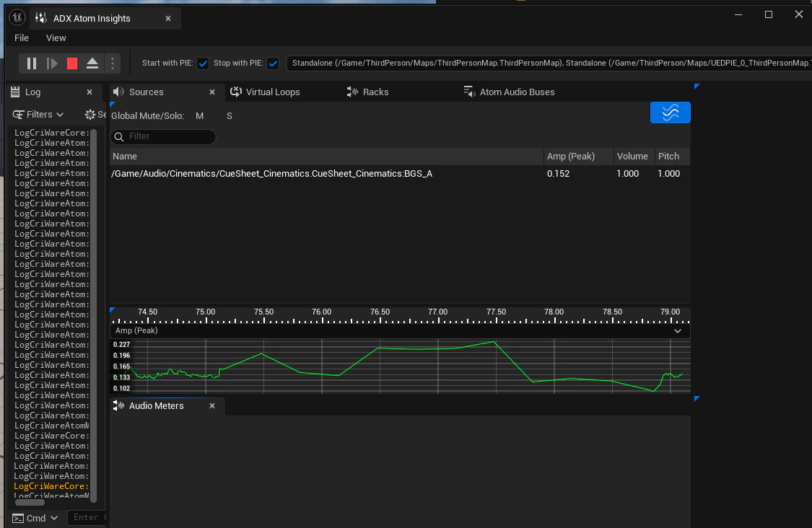Open the Cmd console type dropdown
Viewport: 812px width, 528px height.
[35, 518]
